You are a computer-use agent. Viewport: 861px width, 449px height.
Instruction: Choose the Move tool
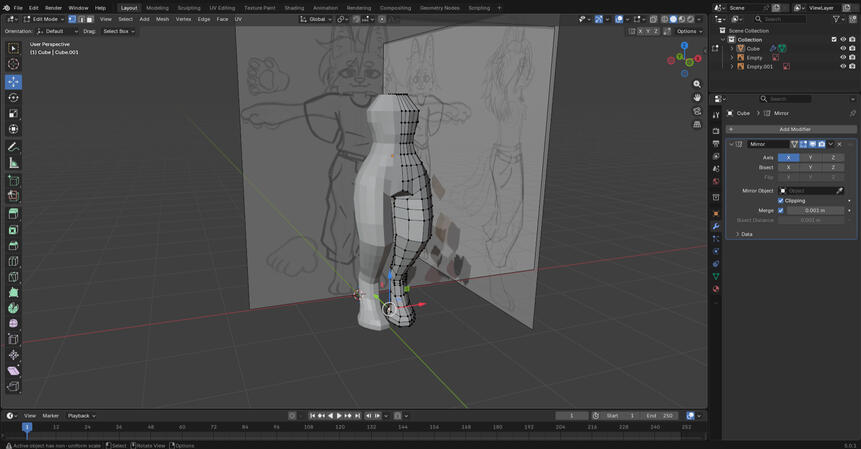[13, 81]
